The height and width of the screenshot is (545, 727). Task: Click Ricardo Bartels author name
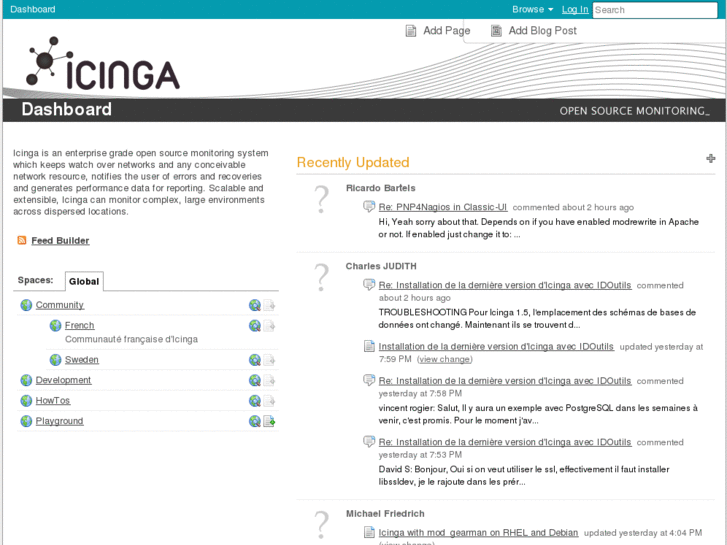click(381, 188)
